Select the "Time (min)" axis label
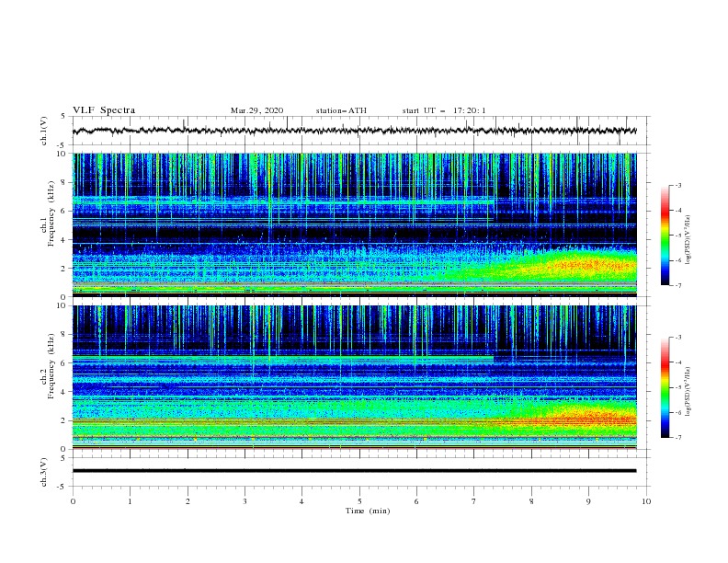This screenshot has width=728, height=563. point(368,511)
